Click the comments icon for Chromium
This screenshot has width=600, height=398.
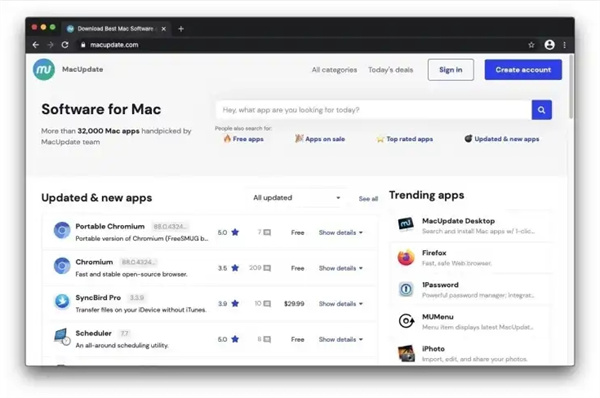[267, 268]
